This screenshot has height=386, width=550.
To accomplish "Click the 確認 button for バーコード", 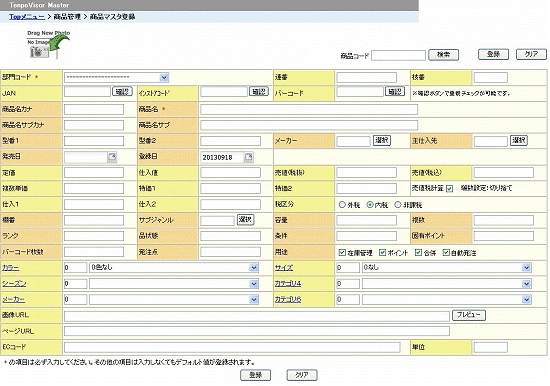I will click(395, 92).
